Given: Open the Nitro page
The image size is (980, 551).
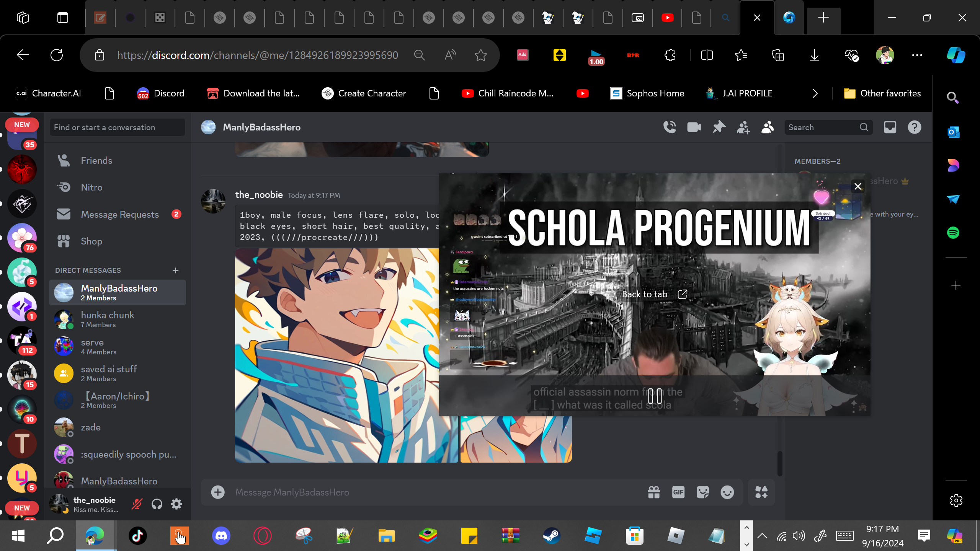Looking at the screenshot, I should [x=118, y=187].
